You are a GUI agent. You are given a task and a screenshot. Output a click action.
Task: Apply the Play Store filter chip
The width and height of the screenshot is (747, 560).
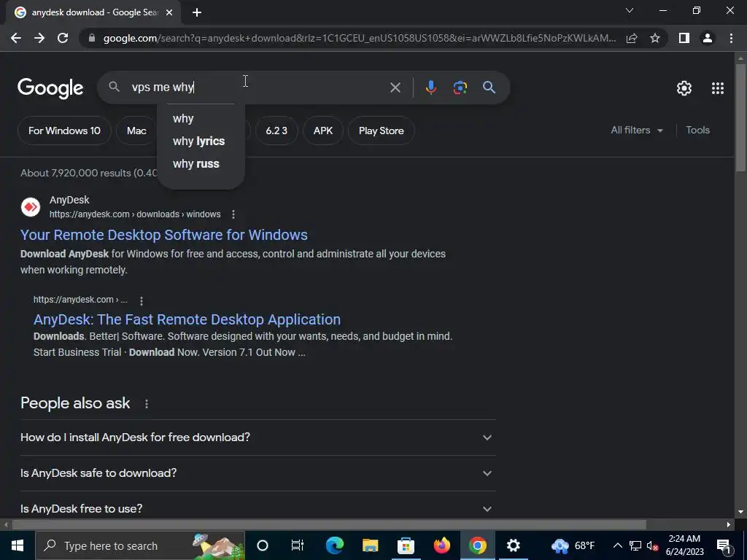pos(381,131)
